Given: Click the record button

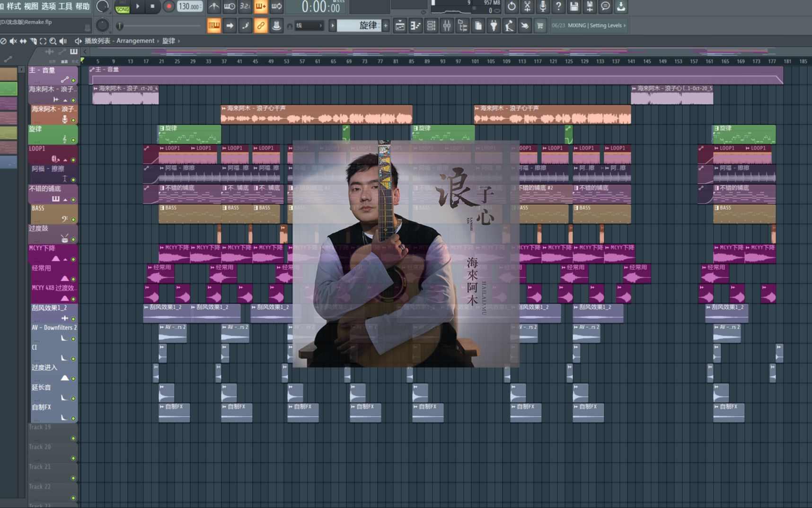Looking at the screenshot, I should click(x=168, y=6).
